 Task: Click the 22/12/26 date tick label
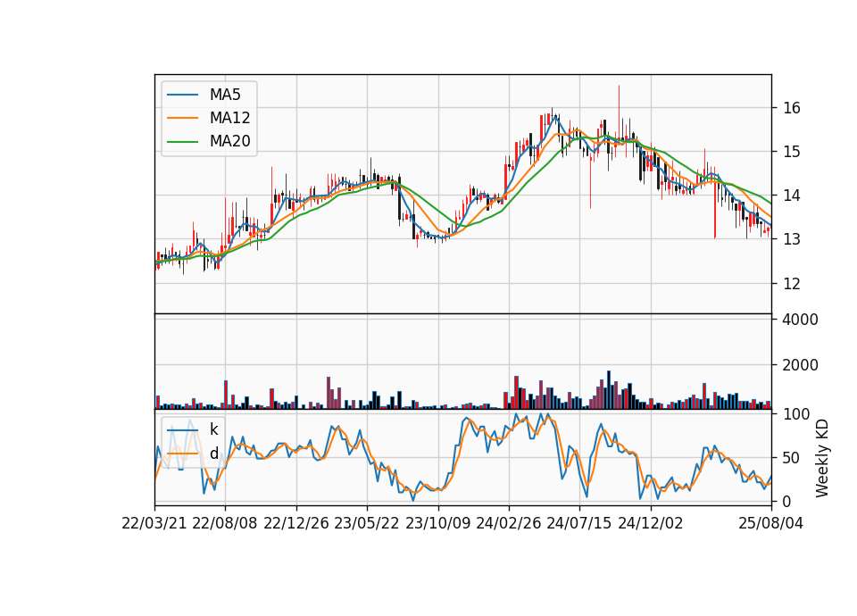(x=296, y=523)
